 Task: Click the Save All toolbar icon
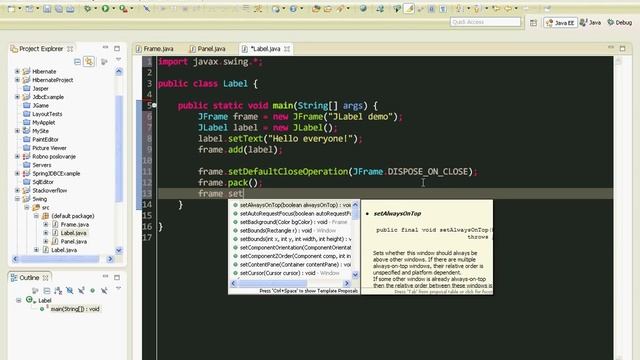58,8
